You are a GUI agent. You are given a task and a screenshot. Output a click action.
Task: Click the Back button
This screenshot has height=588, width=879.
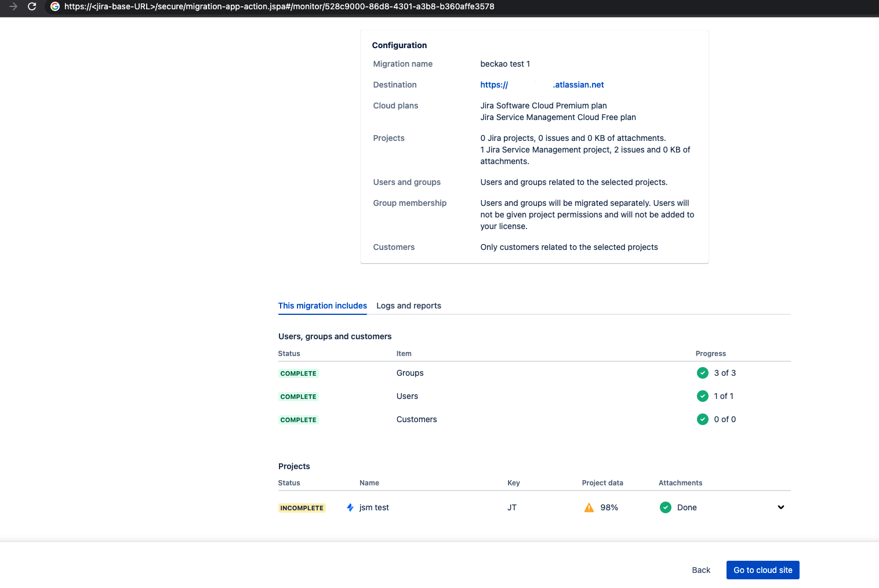point(701,570)
